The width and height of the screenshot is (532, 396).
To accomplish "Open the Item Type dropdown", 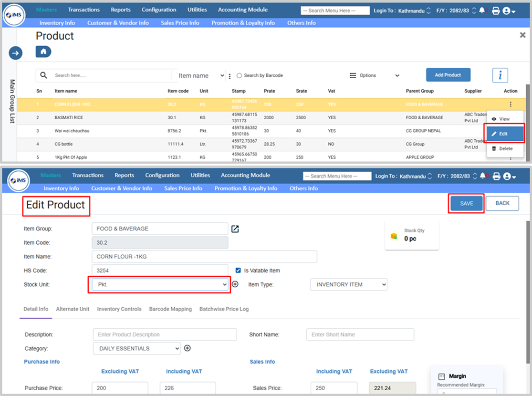I will point(348,284).
